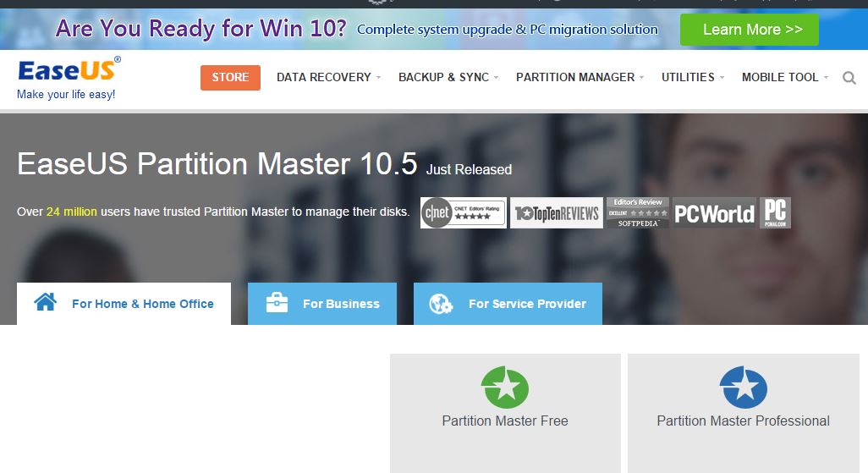Screen dimensions: 868x473
Task: Click the EaseUS Partition Master 10.5 heading
Action: [x=217, y=164]
